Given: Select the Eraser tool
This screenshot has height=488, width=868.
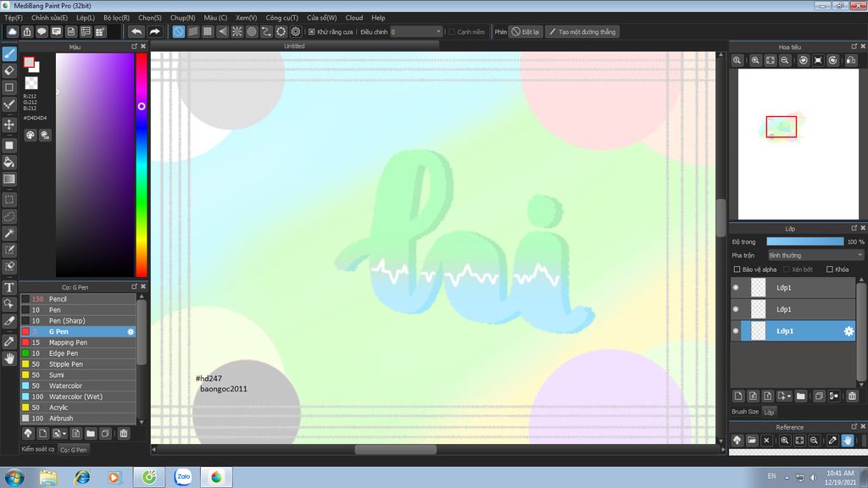Looking at the screenshot, I should (9, 70).
